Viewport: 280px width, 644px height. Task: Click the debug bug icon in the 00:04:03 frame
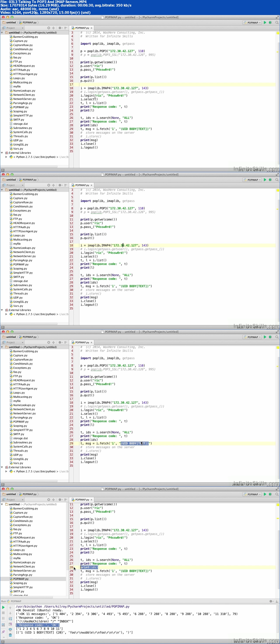270,337
